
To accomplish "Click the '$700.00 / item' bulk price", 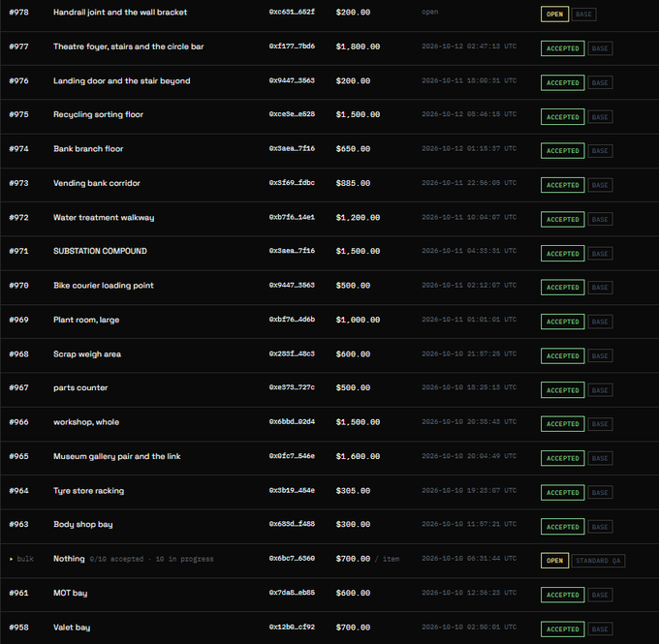I will (x=367, y=559).
